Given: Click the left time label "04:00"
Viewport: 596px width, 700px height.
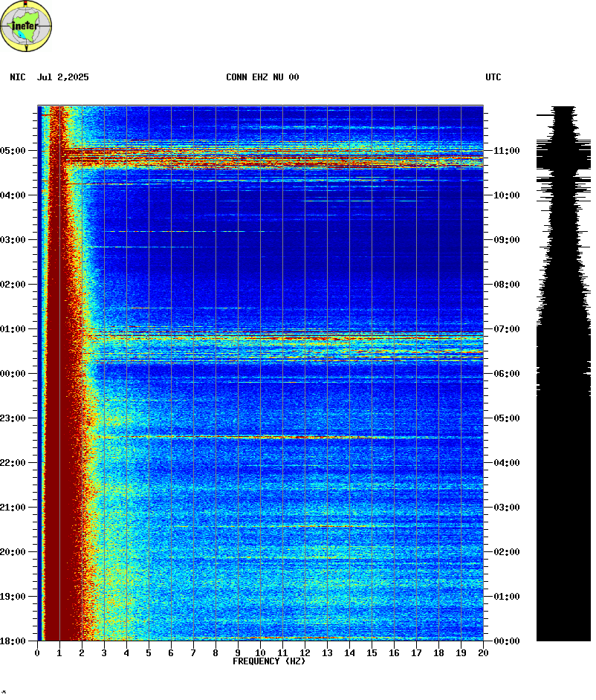Looking at the screenshot, I should pos(13,195).
